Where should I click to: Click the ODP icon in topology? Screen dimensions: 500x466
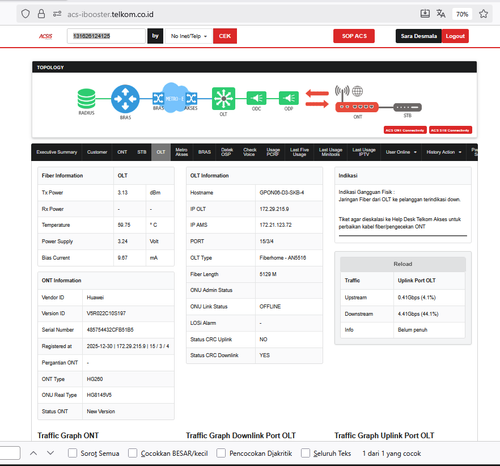click(289, 98)
